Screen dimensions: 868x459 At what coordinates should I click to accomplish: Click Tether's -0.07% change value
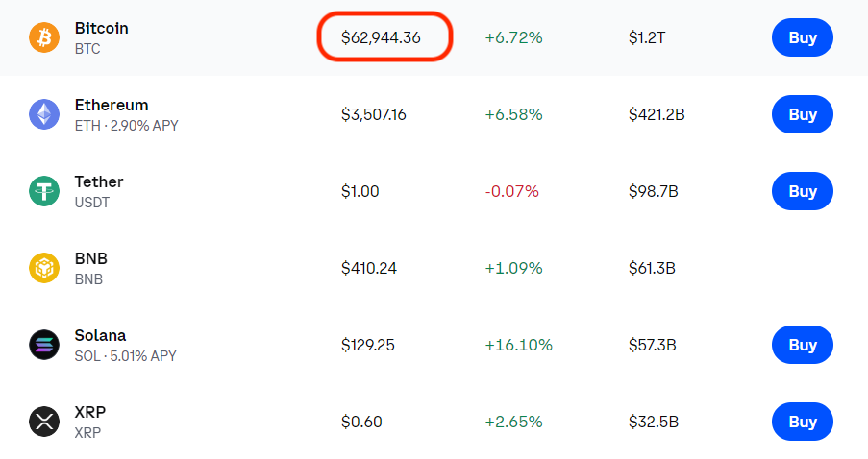click(x=511, y=191)
